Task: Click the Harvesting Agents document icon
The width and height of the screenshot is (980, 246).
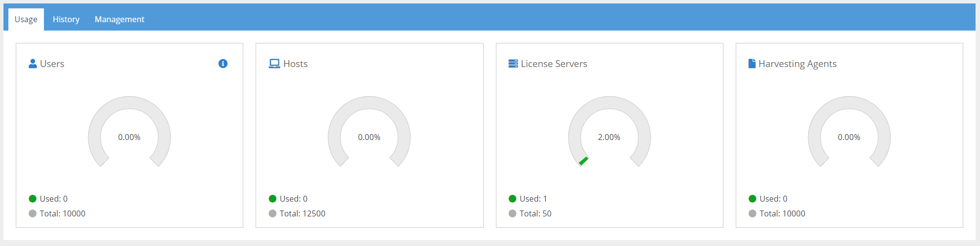Action: click(752, 64)
